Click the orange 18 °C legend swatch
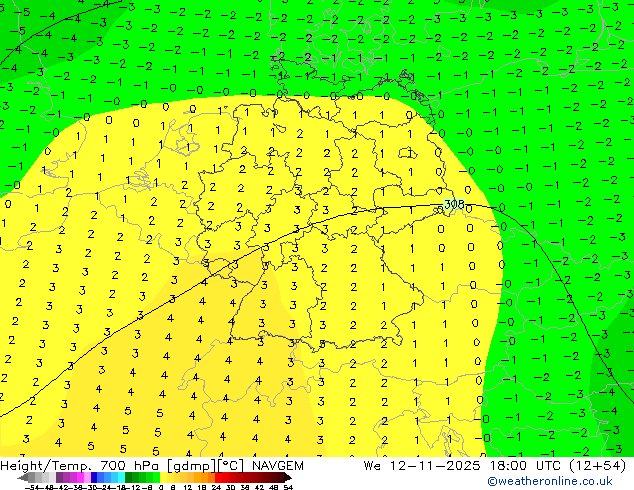The image size is (634, 490). coord(204,477)
